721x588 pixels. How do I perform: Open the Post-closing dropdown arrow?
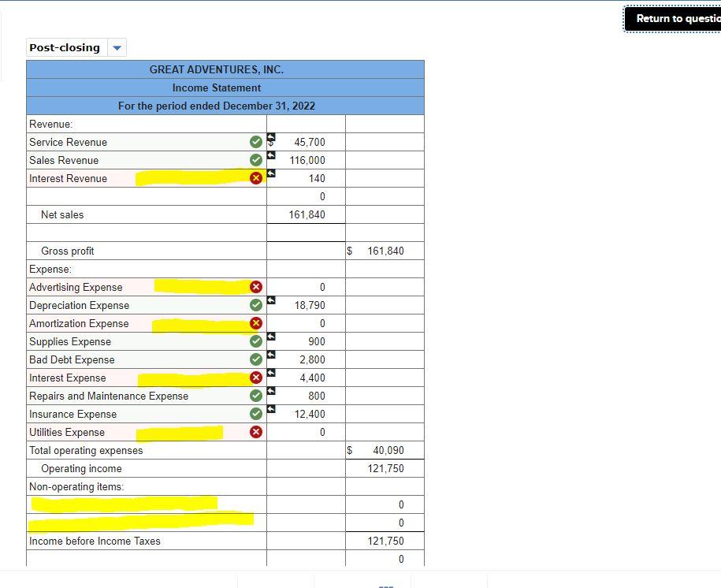(x=116, y=47)
